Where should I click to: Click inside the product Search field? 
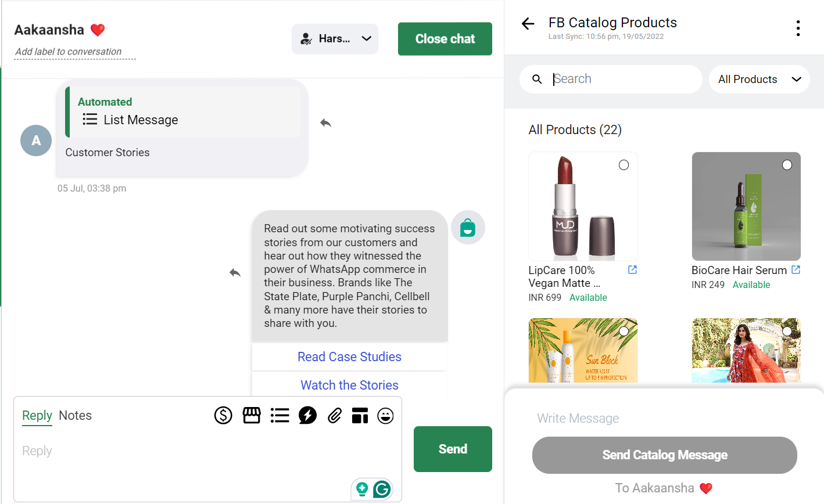click(610, 79)
